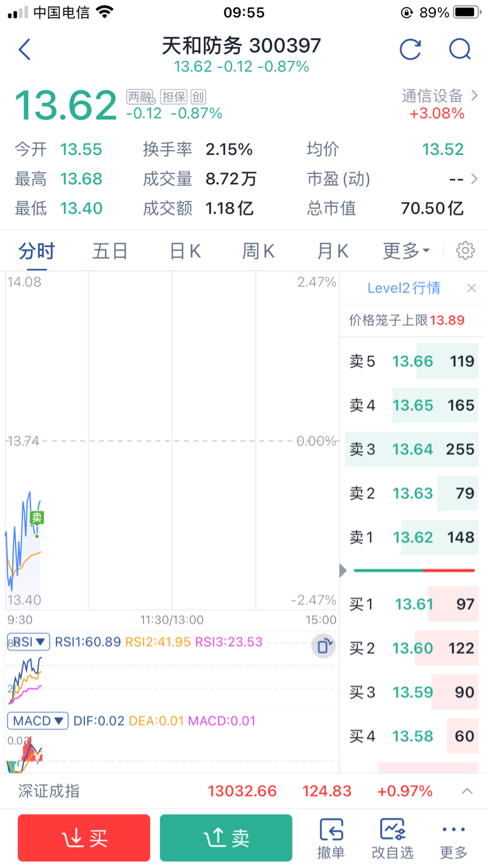Open the MACD indicator dropdown
The height and width of the screenshot is (868, 488).
[37, 721]
